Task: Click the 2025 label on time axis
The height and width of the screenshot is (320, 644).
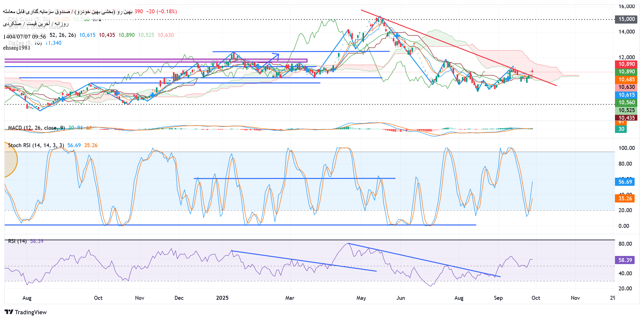Action: 222,298
